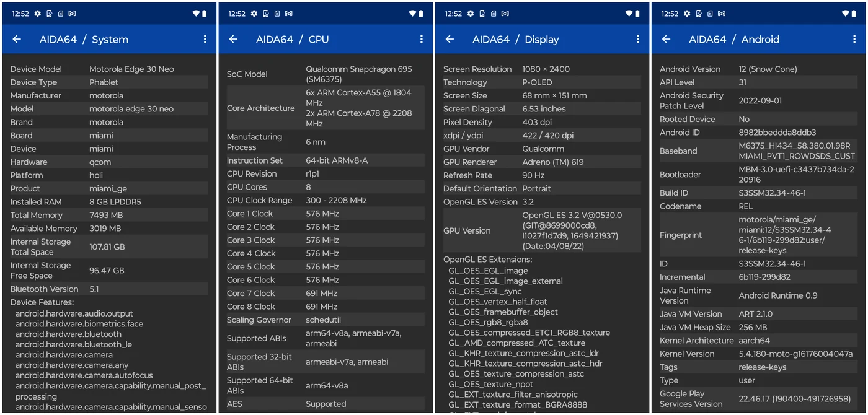Screen dimensions: 868x415
Task: Tap SoC Model value Qualcomm Snapdragon 695
Action: click(x=359, y=74)
